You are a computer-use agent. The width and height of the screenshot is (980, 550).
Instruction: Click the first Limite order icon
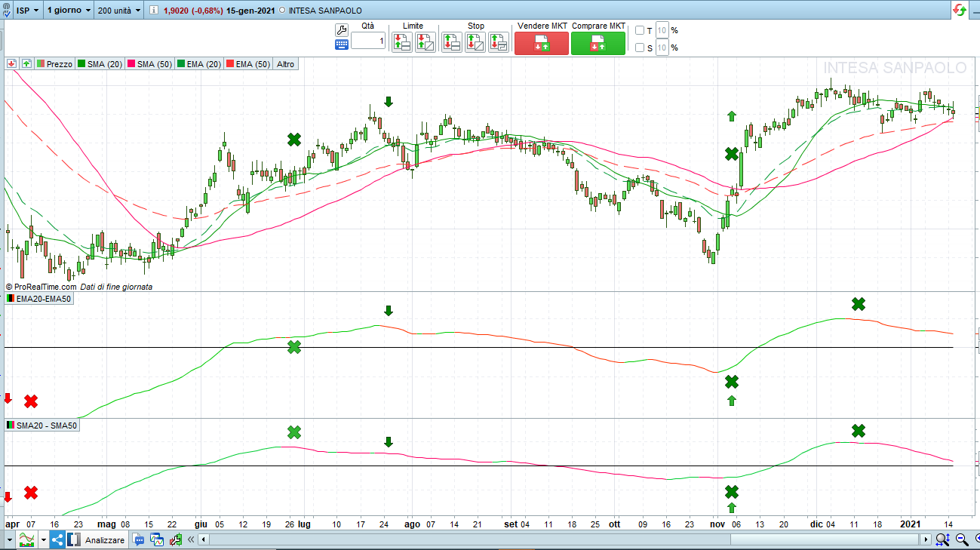tap(401, 42)
